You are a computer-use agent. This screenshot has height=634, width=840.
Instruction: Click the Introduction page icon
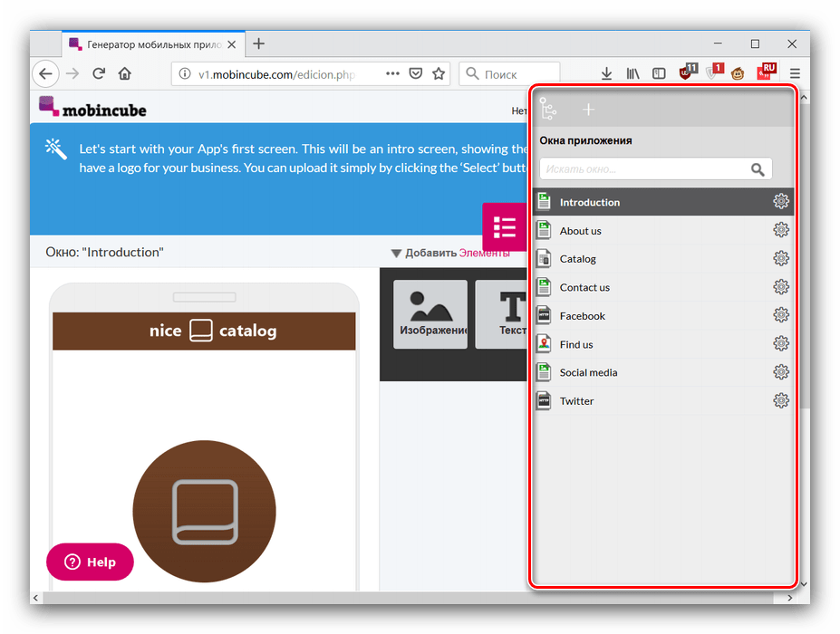(x=544, y=201)
